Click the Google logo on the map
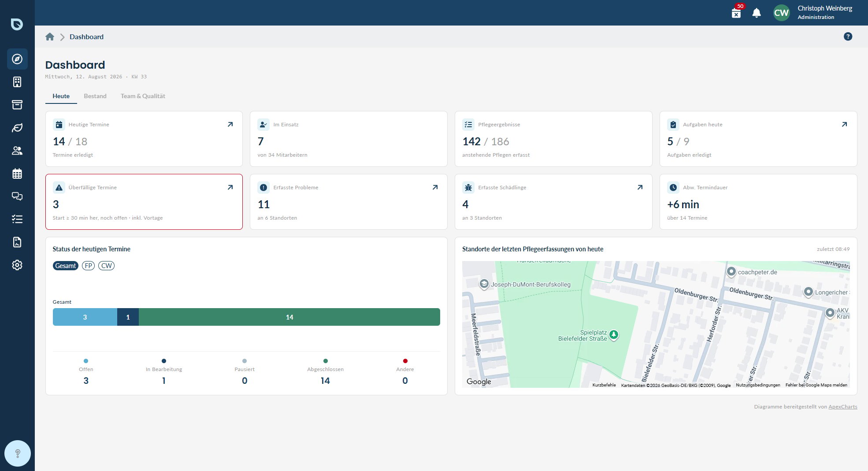 coord(479,382)
